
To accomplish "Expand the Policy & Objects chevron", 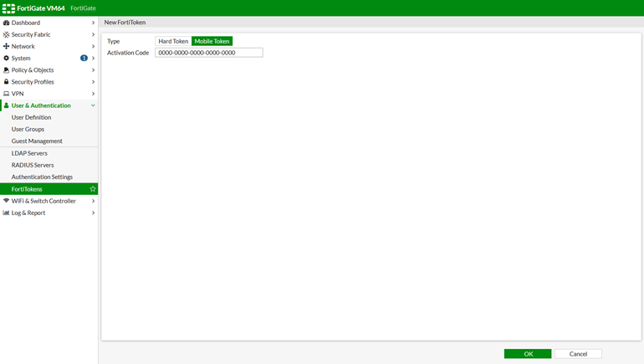I will point(93,70).
